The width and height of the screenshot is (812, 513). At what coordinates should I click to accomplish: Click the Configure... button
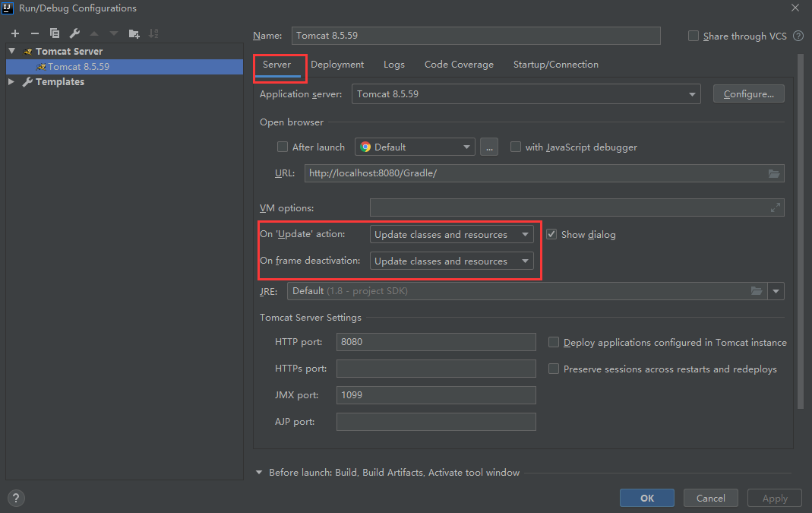point(749,94)
